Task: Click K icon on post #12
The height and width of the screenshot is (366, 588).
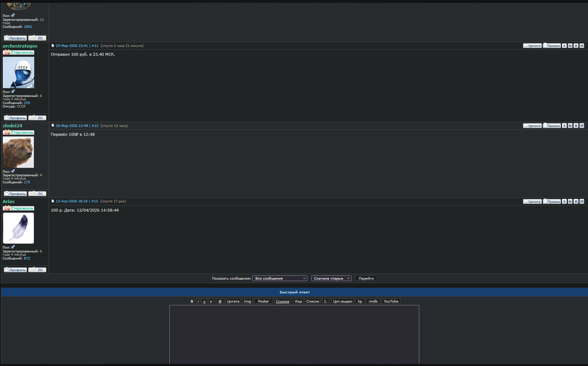Action: (x=576, y=126)
